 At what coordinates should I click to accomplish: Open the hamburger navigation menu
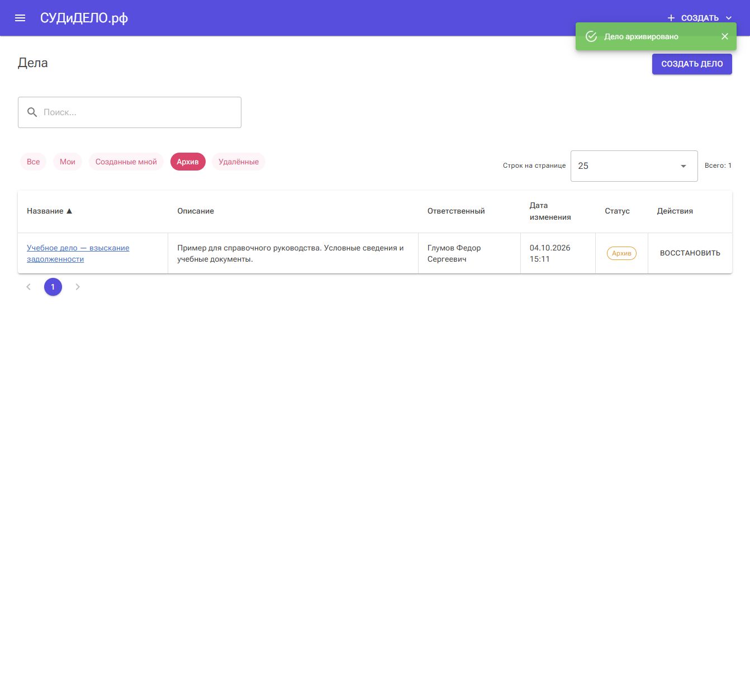(20, 18)
